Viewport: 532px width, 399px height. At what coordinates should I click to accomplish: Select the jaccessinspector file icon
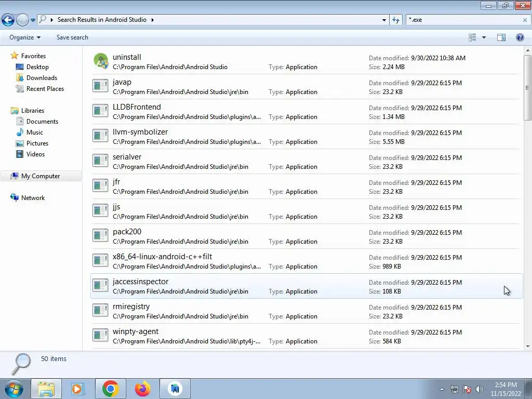[100, 285]
